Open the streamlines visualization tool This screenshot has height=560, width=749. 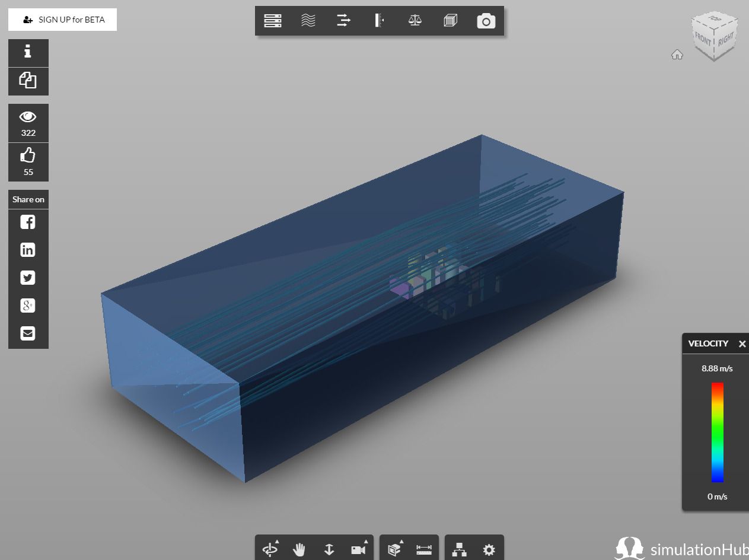tap(308, 21)
